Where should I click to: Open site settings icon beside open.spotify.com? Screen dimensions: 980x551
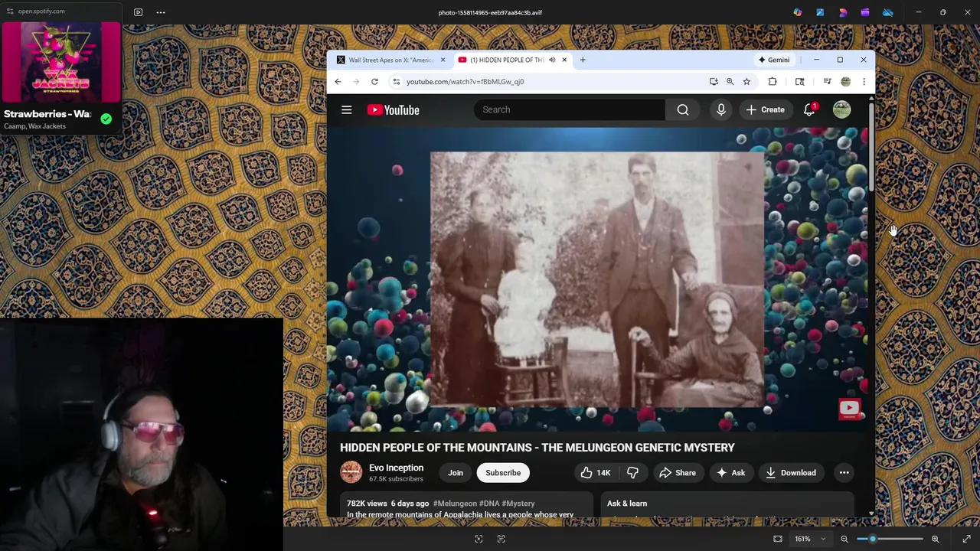coord(11,11)
